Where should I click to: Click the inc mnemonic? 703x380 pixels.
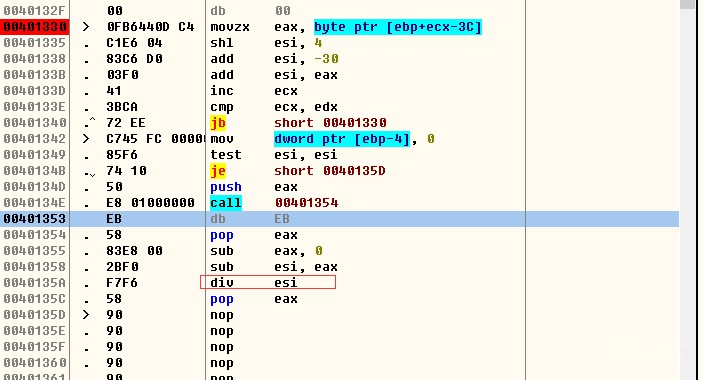pyautogui.click(x=222, y=91)
